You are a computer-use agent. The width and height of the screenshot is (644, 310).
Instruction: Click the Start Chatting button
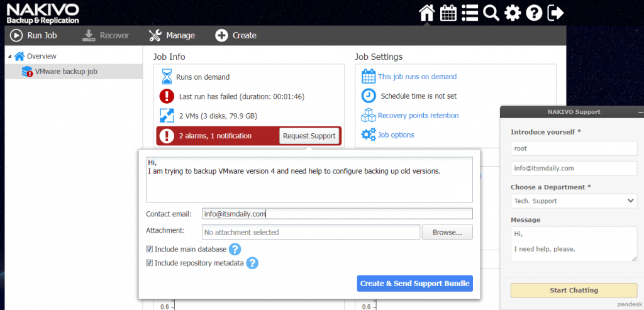click(574, 291)
